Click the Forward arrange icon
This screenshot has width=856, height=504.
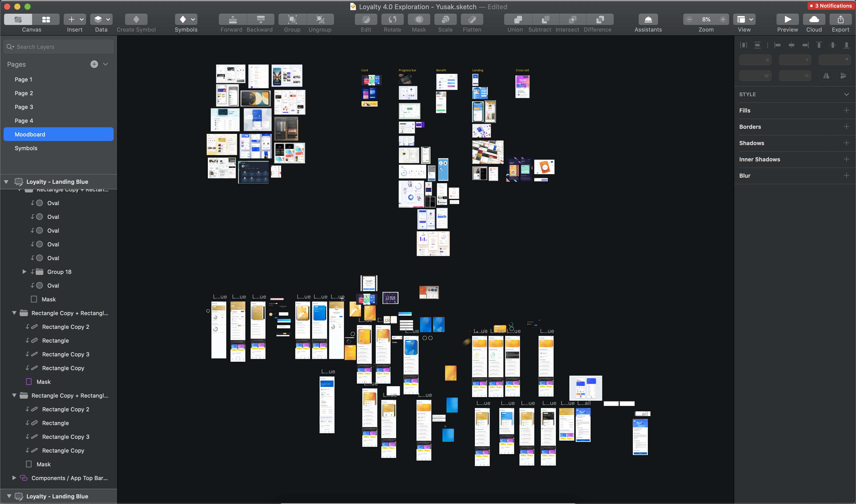pos(233,20)
